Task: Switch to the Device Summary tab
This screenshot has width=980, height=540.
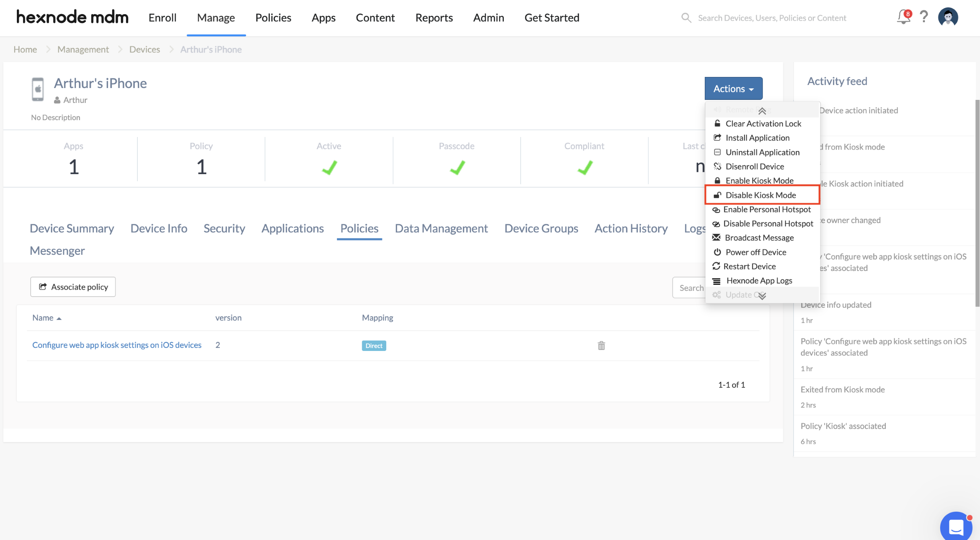Action: [x=72, y=228]
